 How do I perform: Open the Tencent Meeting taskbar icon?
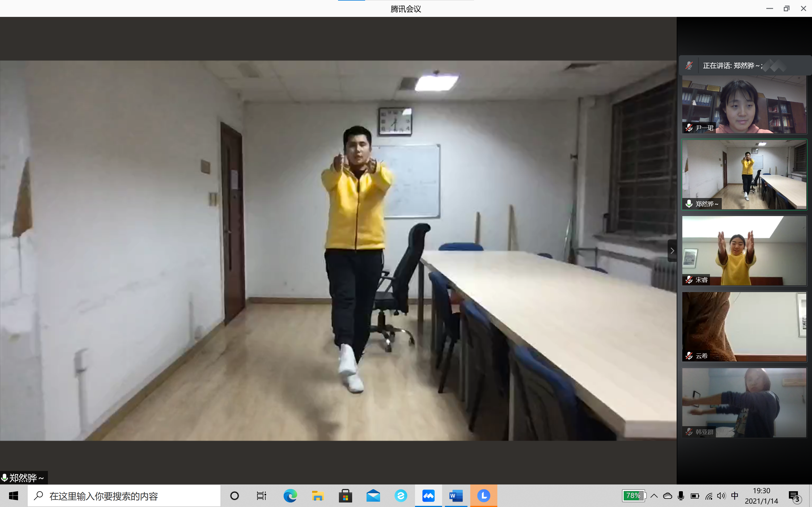tap(428, 496)
